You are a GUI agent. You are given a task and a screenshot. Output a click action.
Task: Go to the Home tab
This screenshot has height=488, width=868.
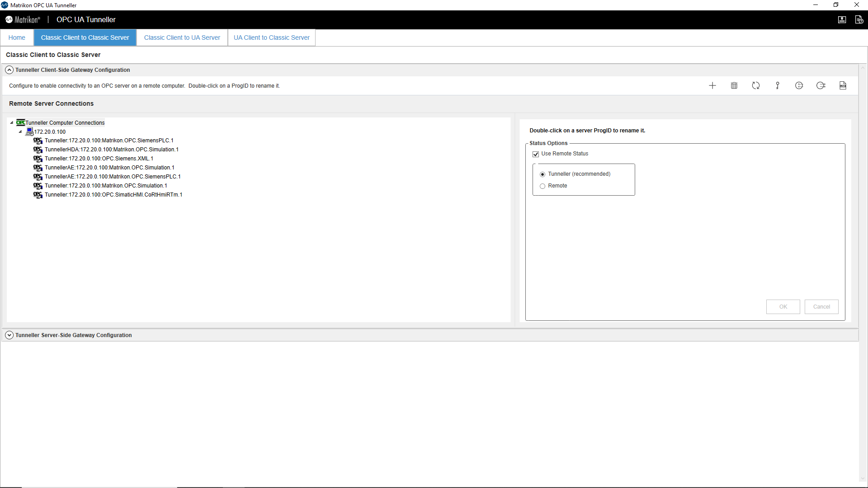pyautogui.click(x=17, y=38)
